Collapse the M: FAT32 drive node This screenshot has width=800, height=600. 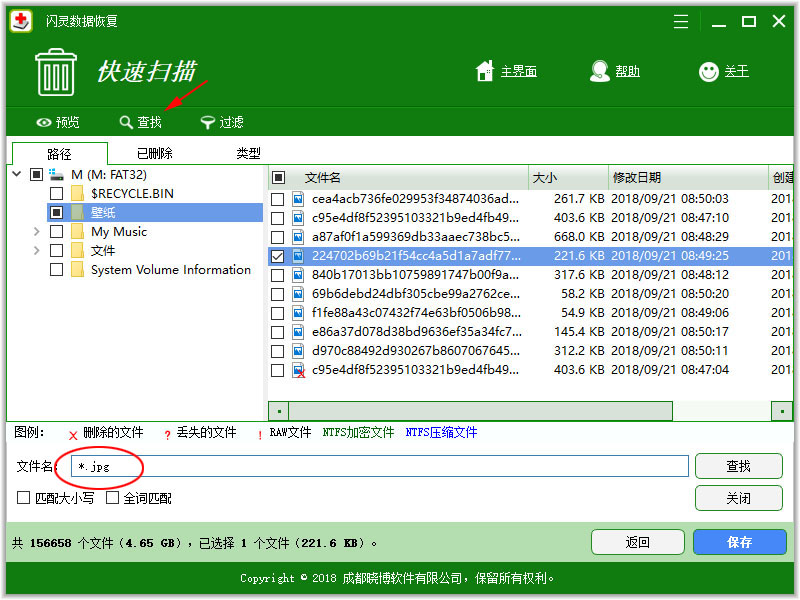click(x=17, y=174)
